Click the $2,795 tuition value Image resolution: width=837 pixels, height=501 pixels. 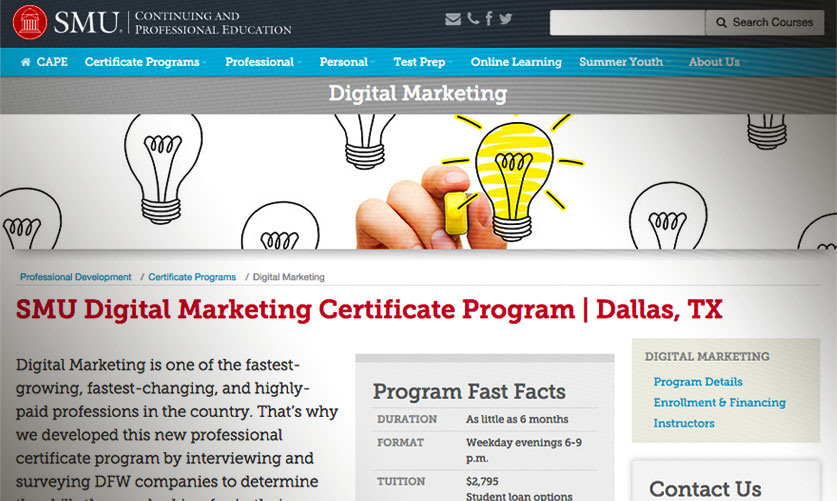[x=481, y=482]
